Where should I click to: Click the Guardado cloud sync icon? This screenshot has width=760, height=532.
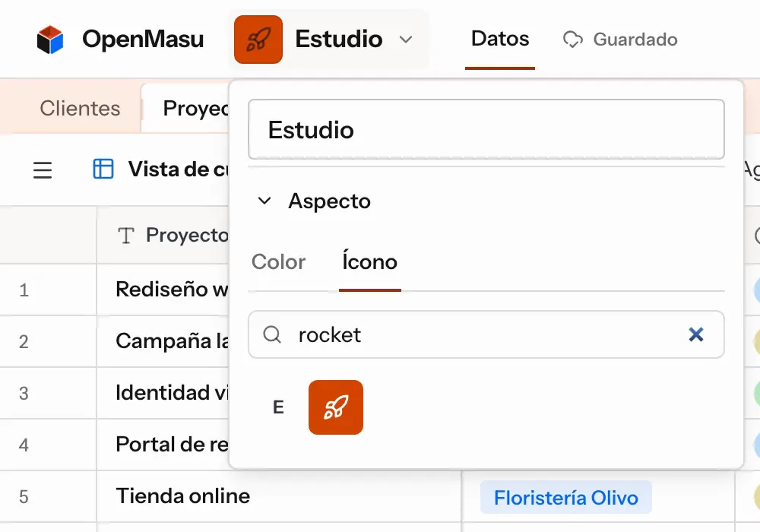tap(572, 40)
